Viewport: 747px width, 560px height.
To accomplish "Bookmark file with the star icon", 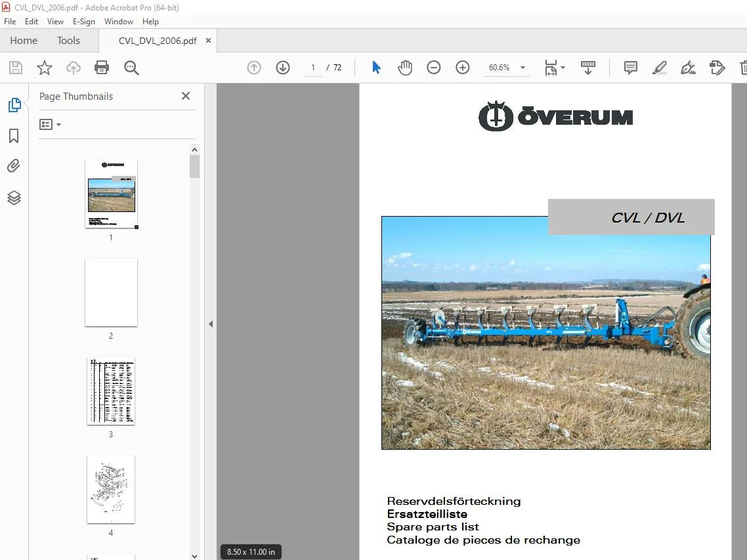I will [44, 68].
